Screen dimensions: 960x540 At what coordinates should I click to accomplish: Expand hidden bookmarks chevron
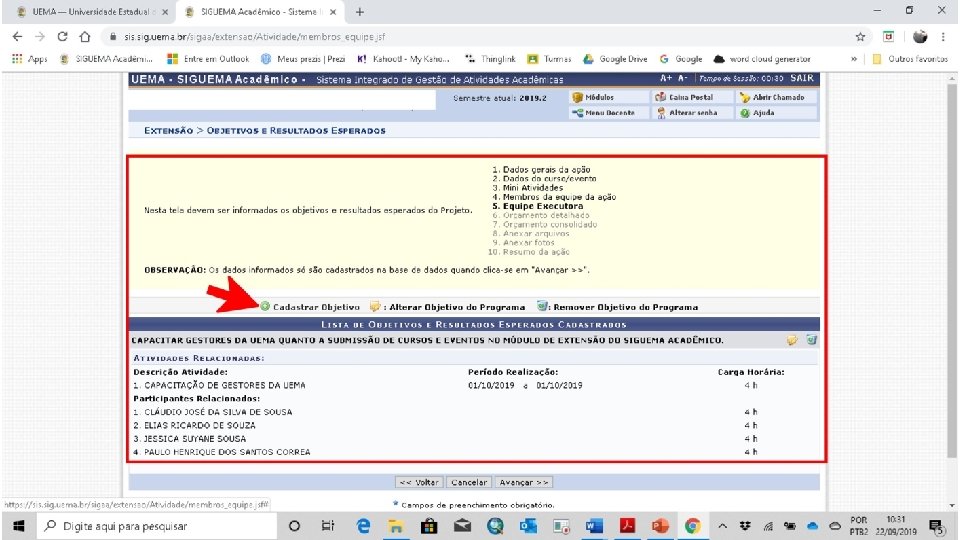pos(853,59)
